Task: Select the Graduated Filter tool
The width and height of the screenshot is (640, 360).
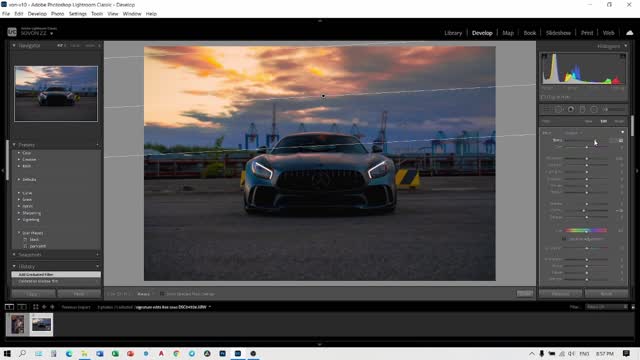Action: tap(582, 109)
